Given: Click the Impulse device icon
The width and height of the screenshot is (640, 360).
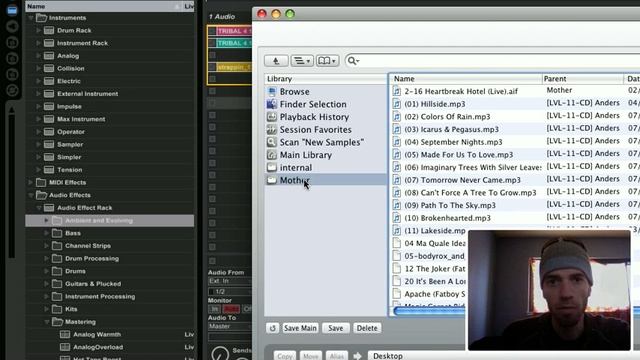Looking at the screenshot, I should (x=49, y=107).
